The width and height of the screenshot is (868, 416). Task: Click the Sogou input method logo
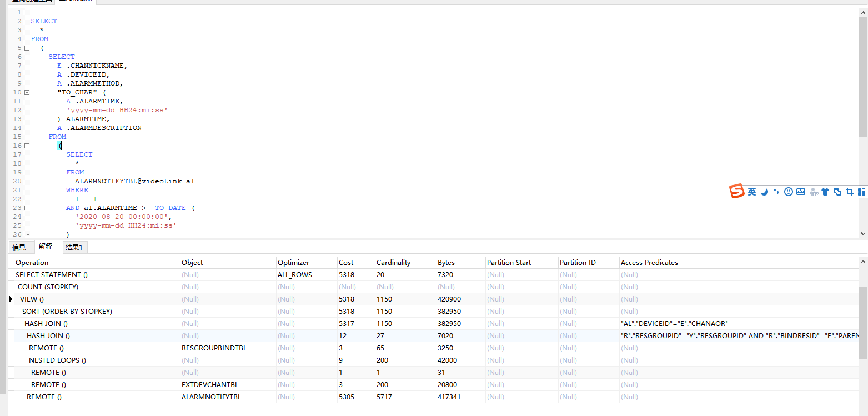[x=737, y=192]
